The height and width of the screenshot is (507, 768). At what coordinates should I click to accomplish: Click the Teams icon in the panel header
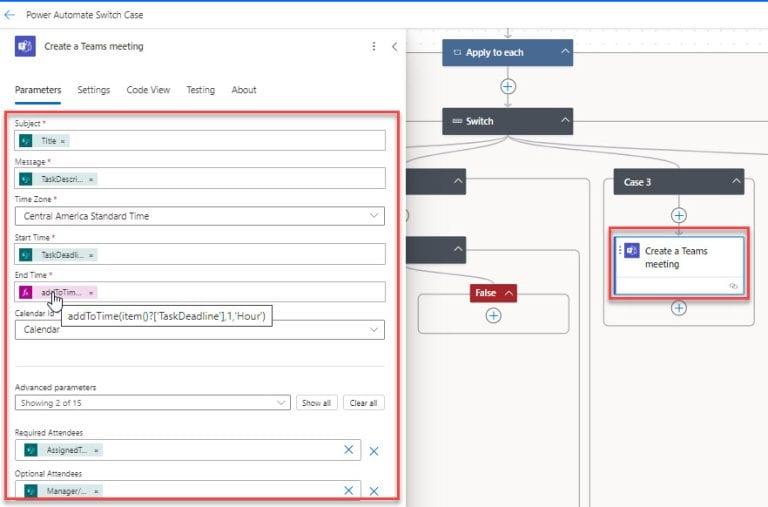tap(25, 47)
